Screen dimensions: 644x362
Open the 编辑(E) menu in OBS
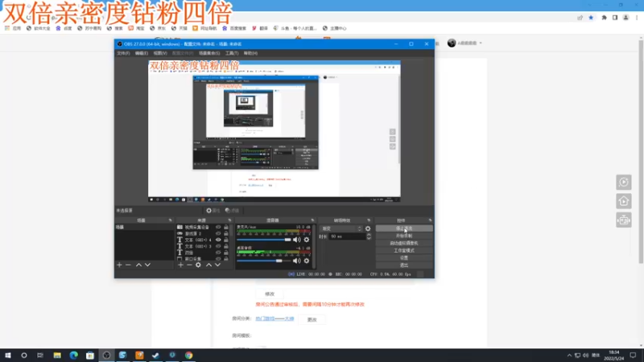point(142,53)
